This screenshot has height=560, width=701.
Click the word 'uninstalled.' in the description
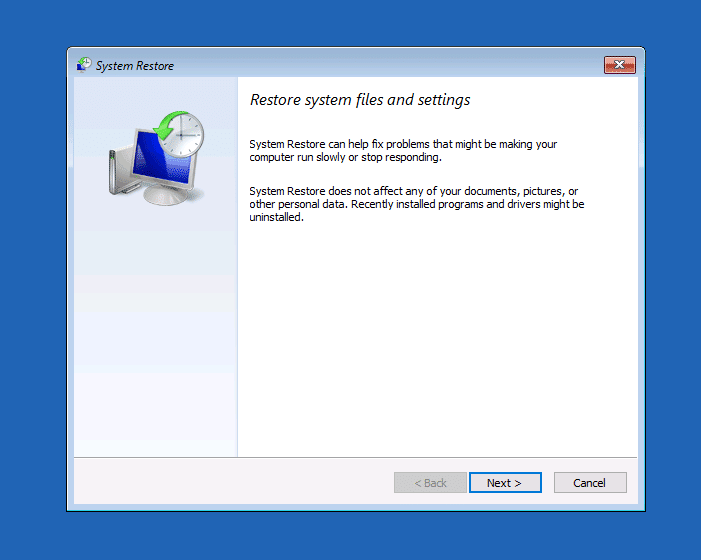tap(276, 217)
